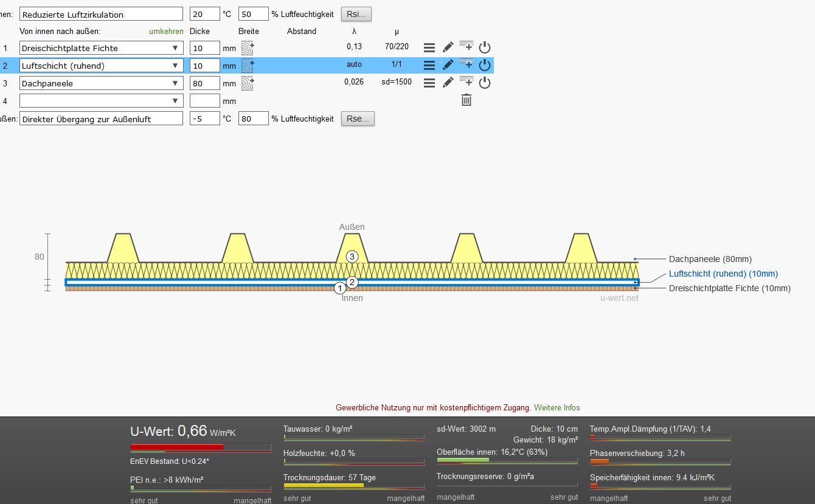This screenshot has height=504, width=815.
Task: Click the red U-Wert rating bar
Action: point(177,447)
